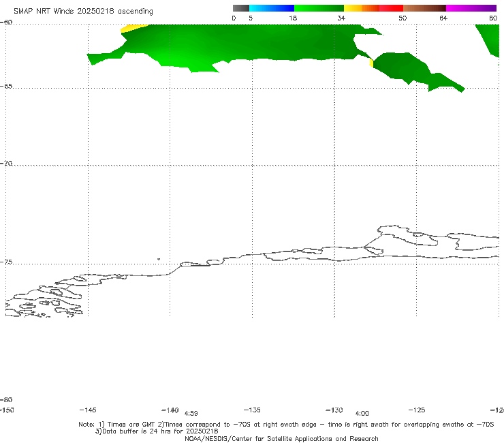Click the colorbar label '64'
The width and height of the screenshot is (504, 443).
(x=443, y=18)
